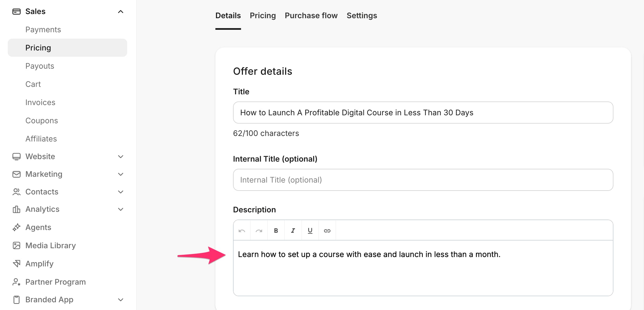Select Pricing in the Sales sidebar
644x310 pixels.
click(67, 48)
